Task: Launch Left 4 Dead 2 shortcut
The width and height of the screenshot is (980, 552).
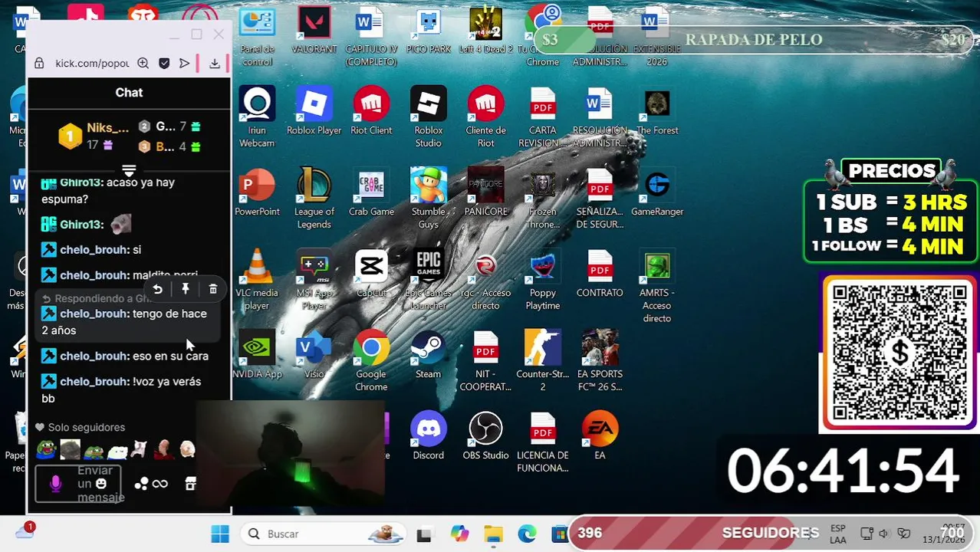Action: (485, 31)
